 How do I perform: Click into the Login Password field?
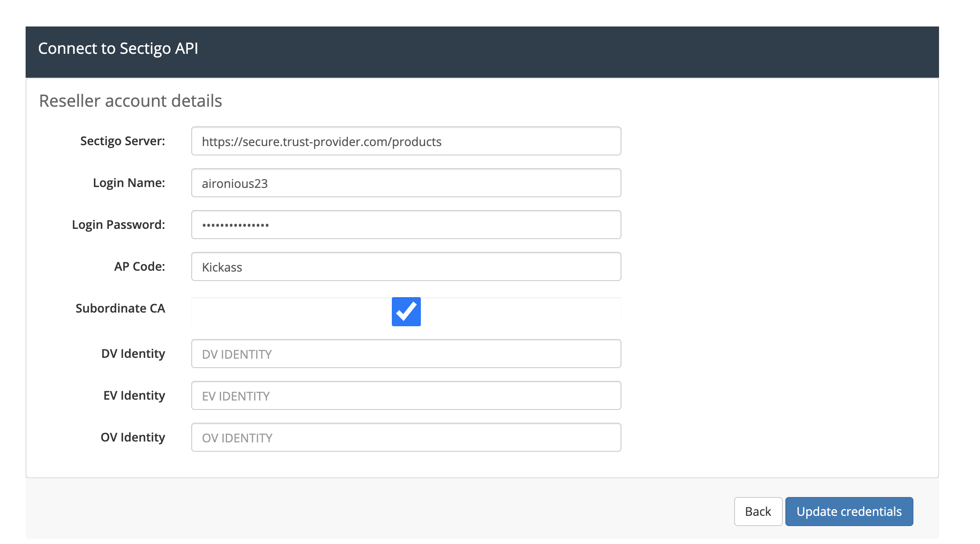406,225
